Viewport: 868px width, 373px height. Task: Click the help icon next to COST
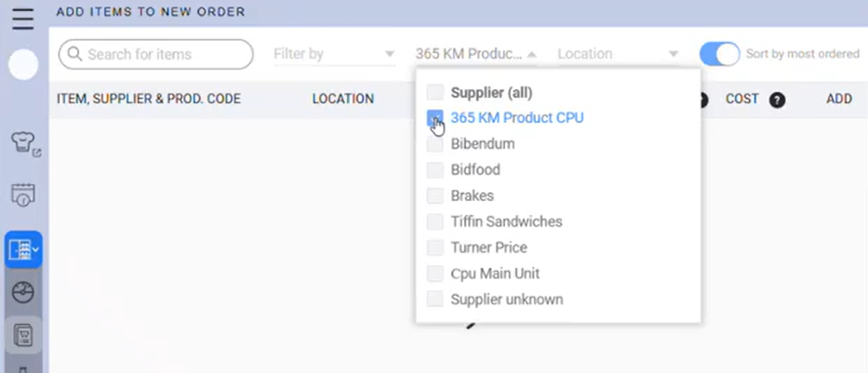tap(777, 100)
